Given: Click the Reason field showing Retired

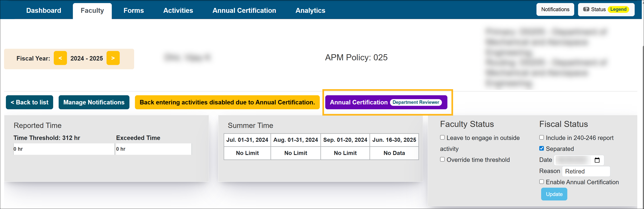Looking at the screenshot, I should tap(586, 171).
